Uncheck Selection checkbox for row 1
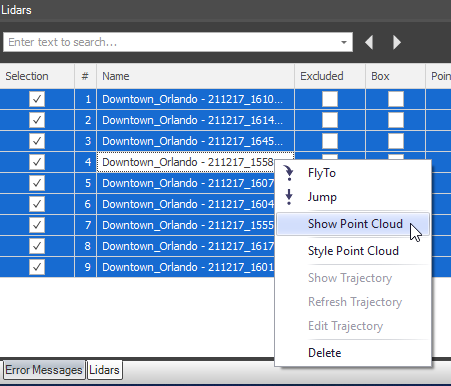This screenshot has height=386, width=451. tap(37, 99)
